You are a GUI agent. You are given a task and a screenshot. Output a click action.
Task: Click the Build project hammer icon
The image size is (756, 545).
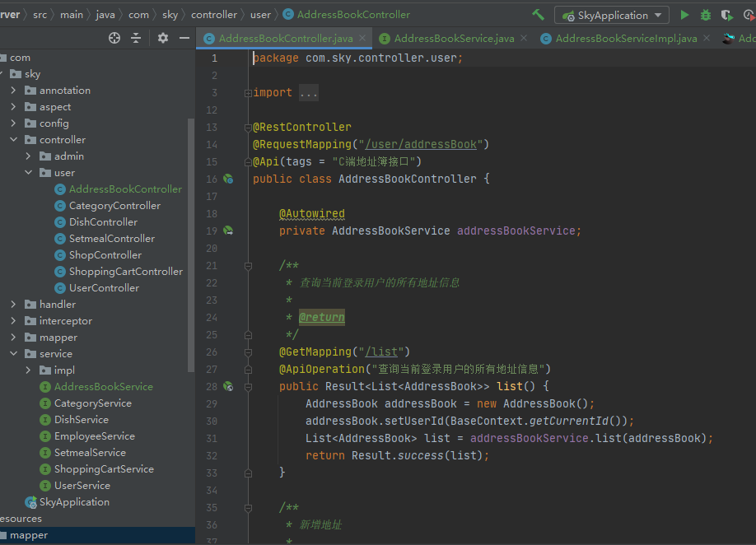539,15
